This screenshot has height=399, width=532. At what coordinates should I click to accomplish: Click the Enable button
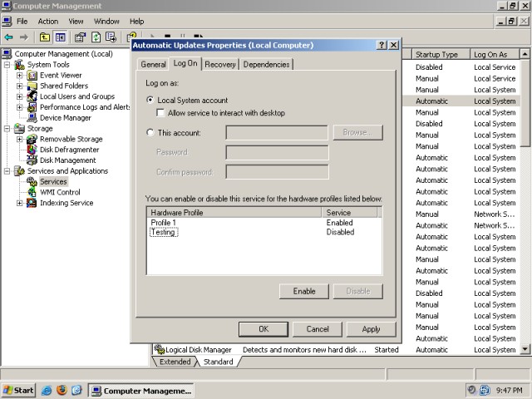(x=304, y=291)
